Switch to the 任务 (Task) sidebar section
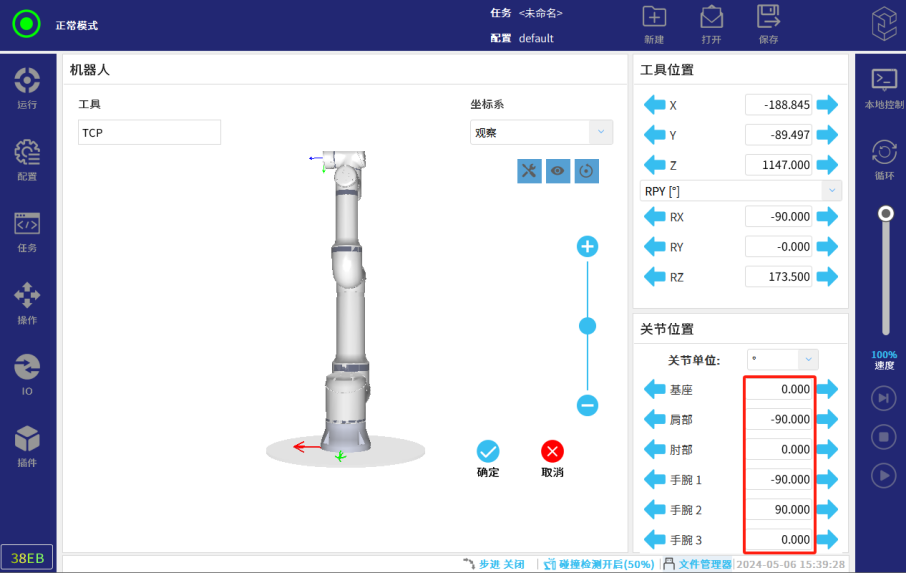 [27, 230]
